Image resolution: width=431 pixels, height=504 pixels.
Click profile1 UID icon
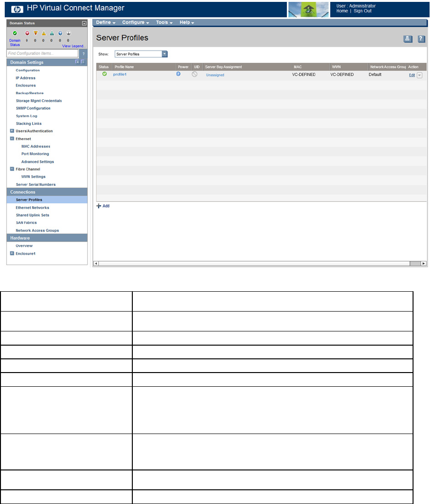pyautogui.click(x=194, y=74)
